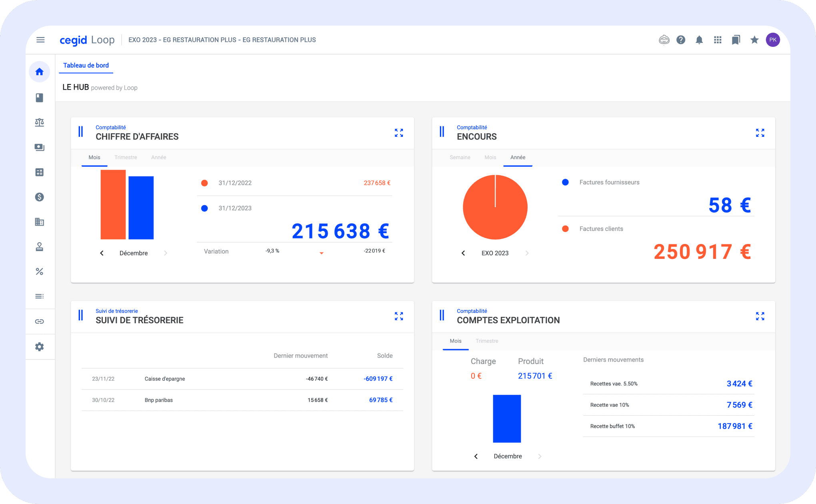Expand the Encours widget fullscreen
Screen dimensions: 816x504
coord(760,133)
